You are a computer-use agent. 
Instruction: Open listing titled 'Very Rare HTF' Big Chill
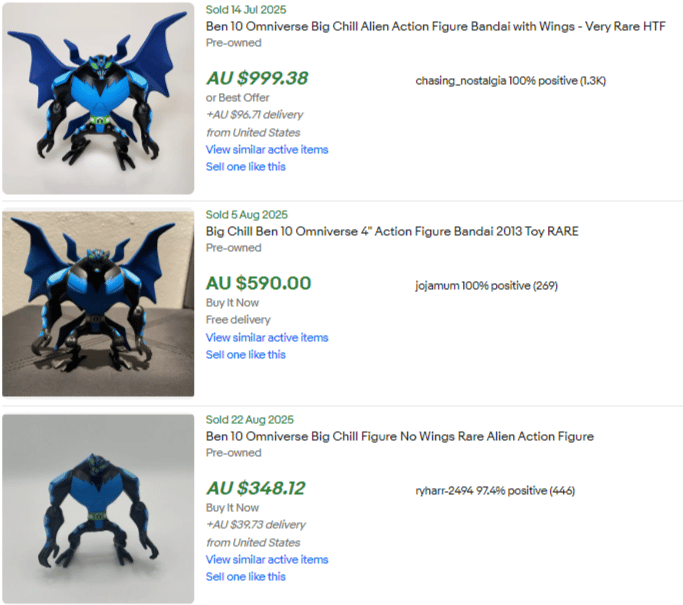(436, 27)
